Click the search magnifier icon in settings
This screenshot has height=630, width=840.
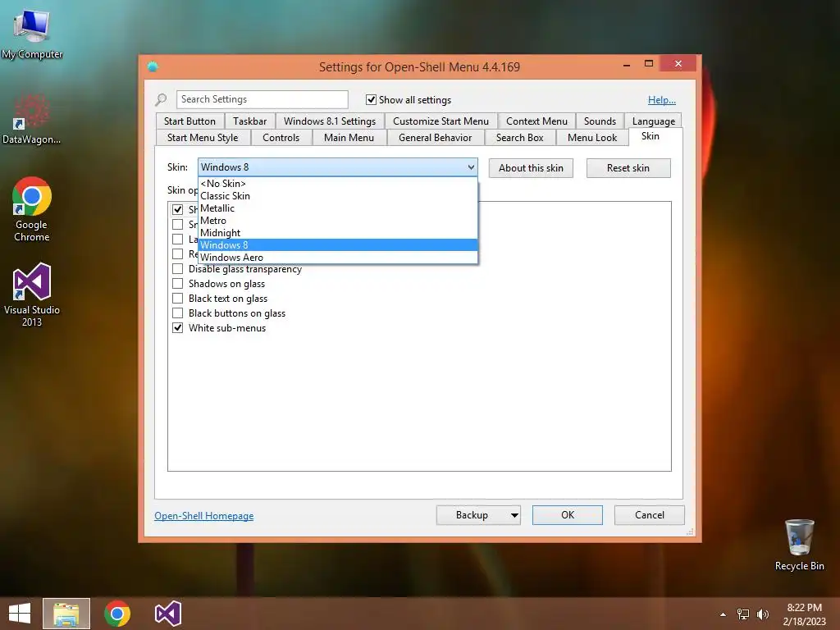point(161,99)
